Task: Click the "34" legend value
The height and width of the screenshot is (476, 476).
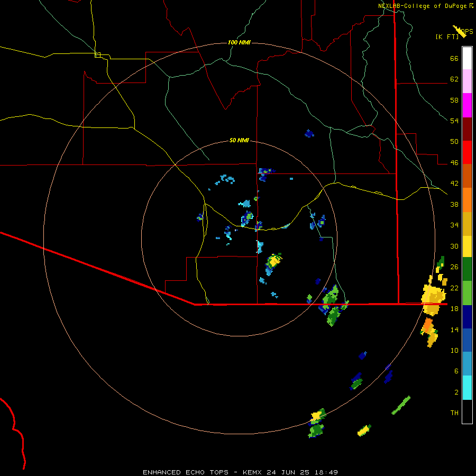Action: [x=454, y=225]
